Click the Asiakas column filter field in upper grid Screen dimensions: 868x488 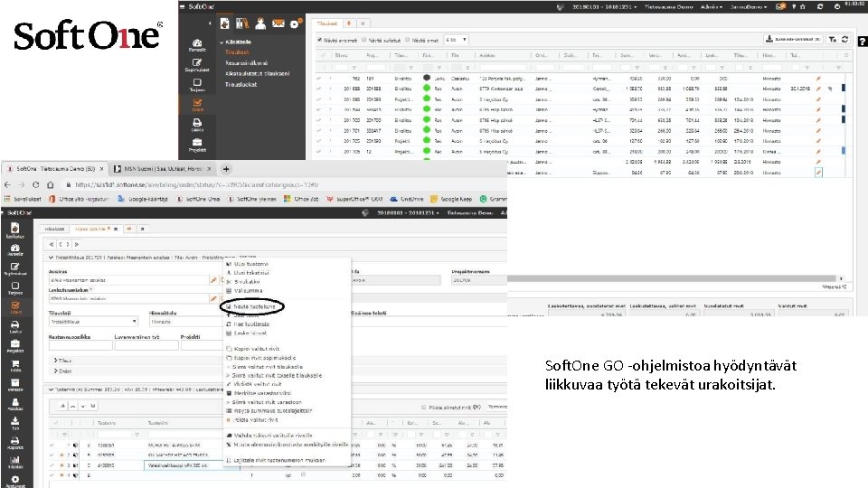click(503, 68)
